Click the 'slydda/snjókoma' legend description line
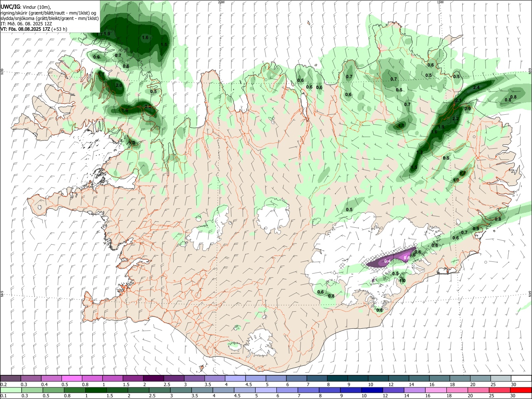The image size is (532, 399). [49, 18]
